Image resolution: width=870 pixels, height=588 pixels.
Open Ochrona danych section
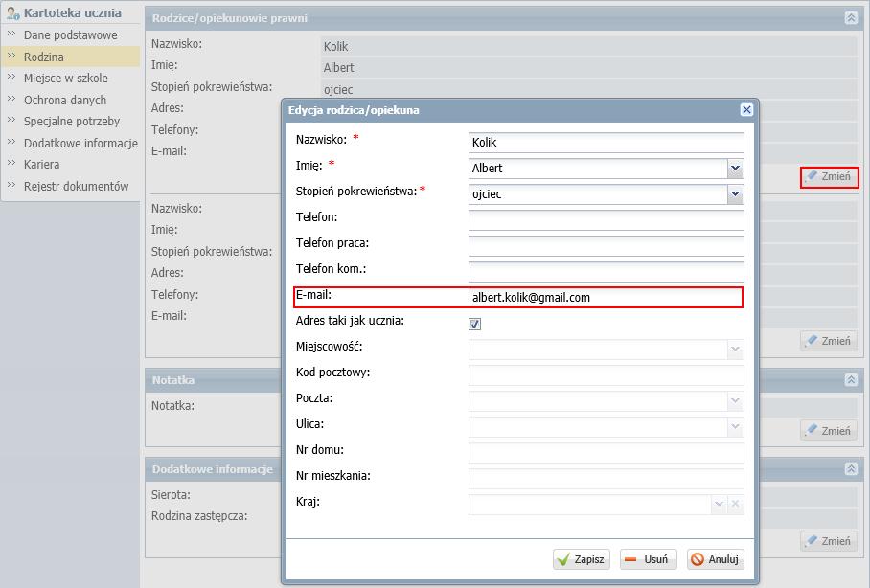click(x=64, y=100)
